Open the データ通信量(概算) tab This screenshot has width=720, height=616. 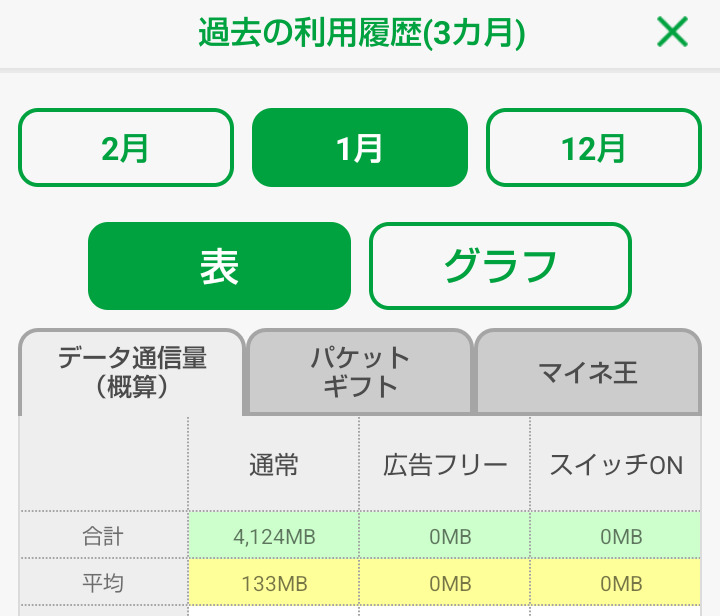131,372
